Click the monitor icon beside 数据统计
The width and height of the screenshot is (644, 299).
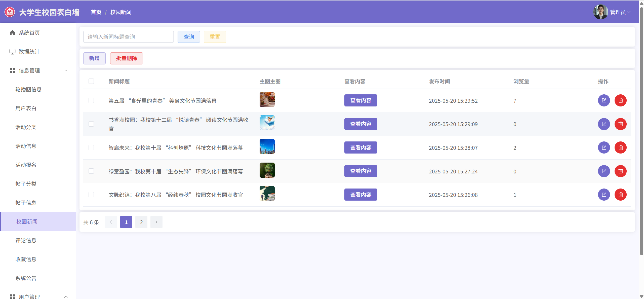coord(12,52)
